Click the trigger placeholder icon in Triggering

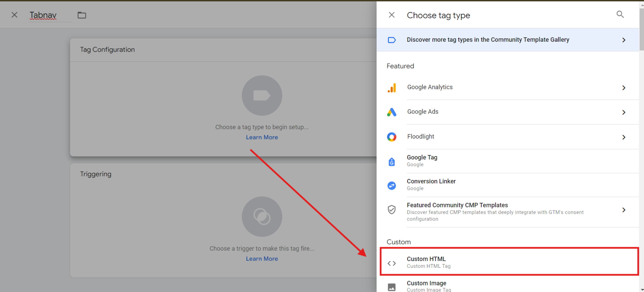(x=262, y=216)
